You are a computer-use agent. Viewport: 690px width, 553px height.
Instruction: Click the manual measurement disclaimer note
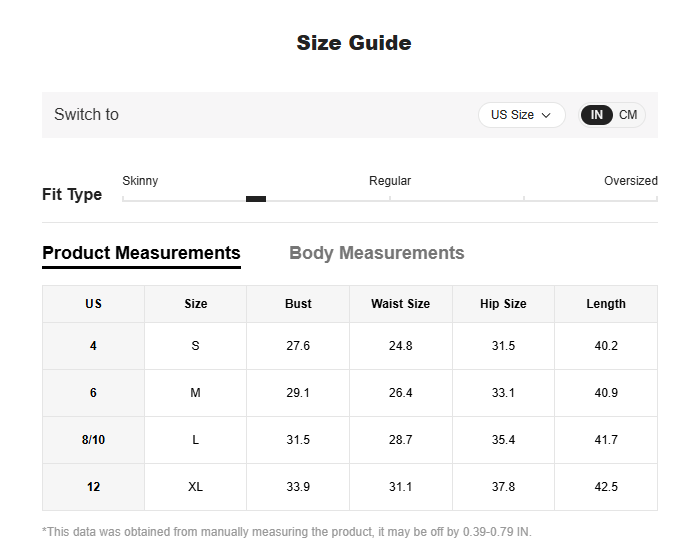pos(287,532)
